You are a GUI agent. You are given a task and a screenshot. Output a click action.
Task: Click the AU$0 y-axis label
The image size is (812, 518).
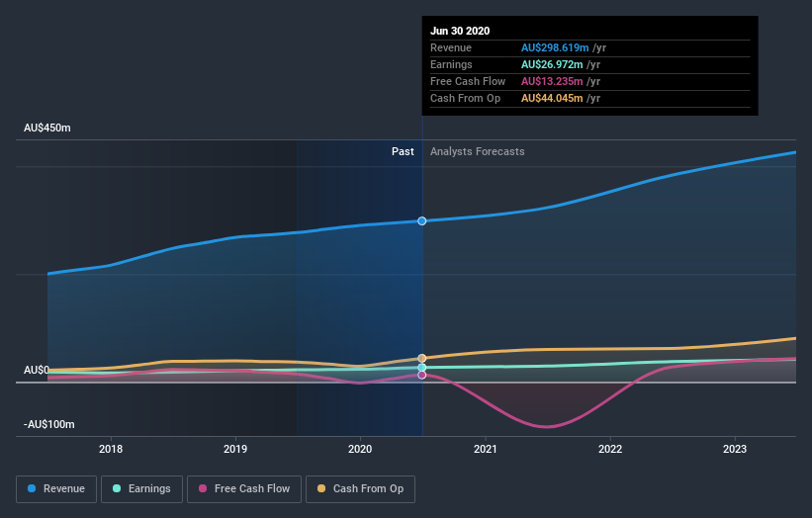(x=37, y=370)
